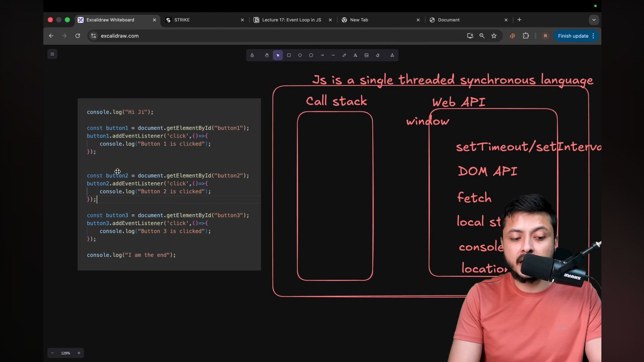Bookmark this page with star icon
The width and height of the screenshot is (644, 362).
(494, 36)
